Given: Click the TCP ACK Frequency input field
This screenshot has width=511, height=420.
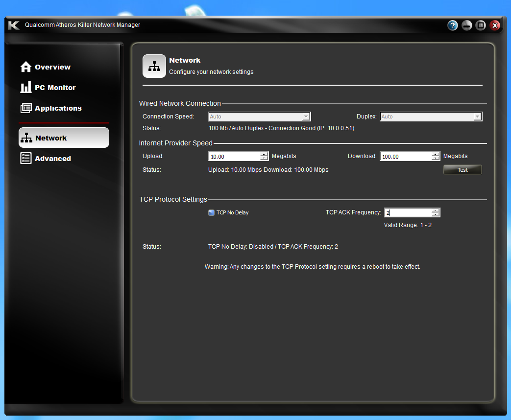Looking at the screenshot, I should click(408, 212).
